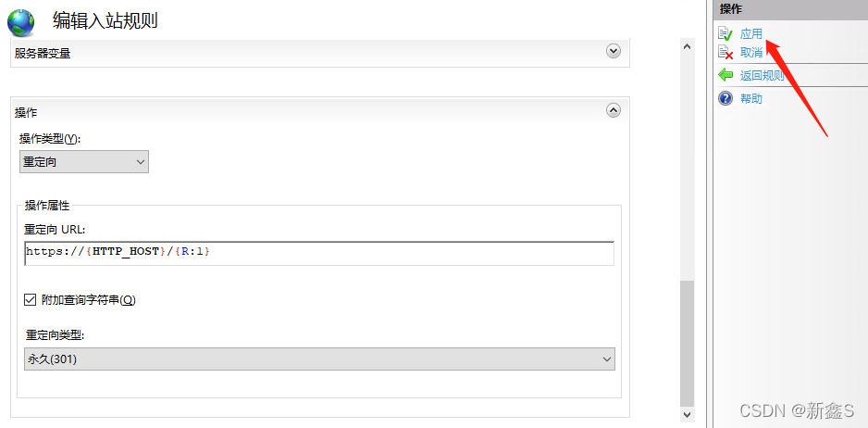Open the 操作类型 dropdown set to 重定向
Image resolution: width=868 pixels, height=428 pixels.
point(84,162)
